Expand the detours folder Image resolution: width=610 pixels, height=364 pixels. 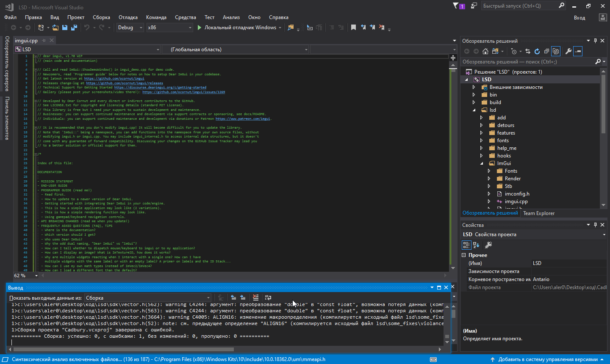tap(482, 125)
